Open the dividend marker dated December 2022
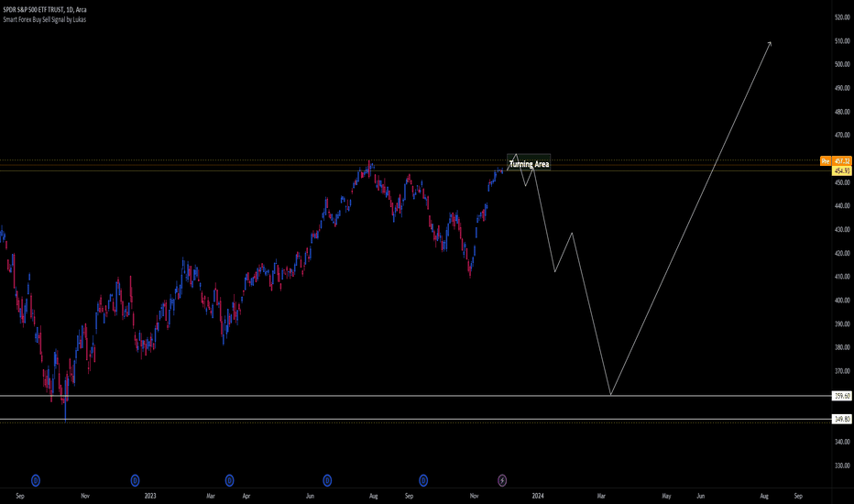 tap(135, 480)
